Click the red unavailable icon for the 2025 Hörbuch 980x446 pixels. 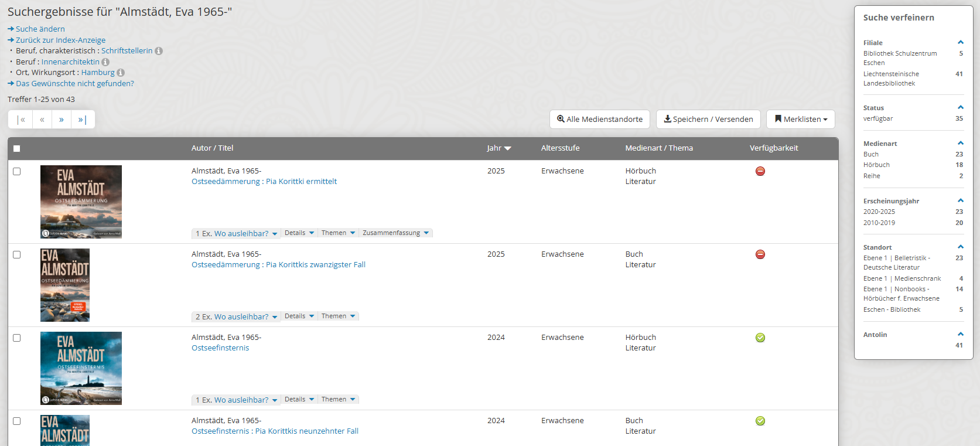[x=760, y=171]
